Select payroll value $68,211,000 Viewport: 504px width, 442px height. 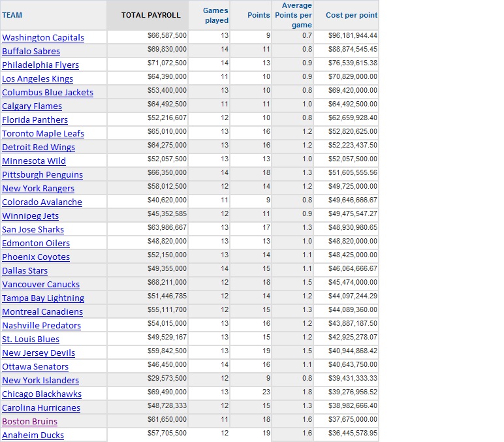click(167, 282)
